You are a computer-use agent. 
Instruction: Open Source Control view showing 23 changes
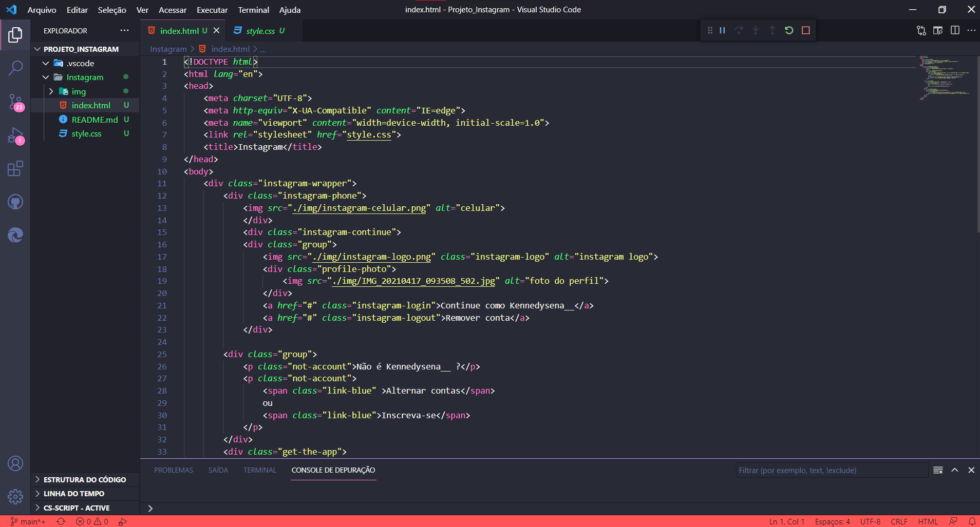pos(15,102)
